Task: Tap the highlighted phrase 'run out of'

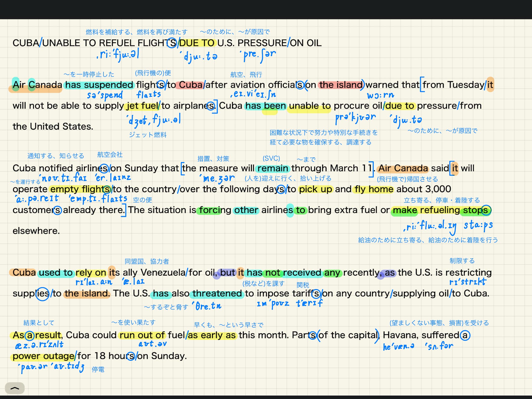Action: click(142, 335)
